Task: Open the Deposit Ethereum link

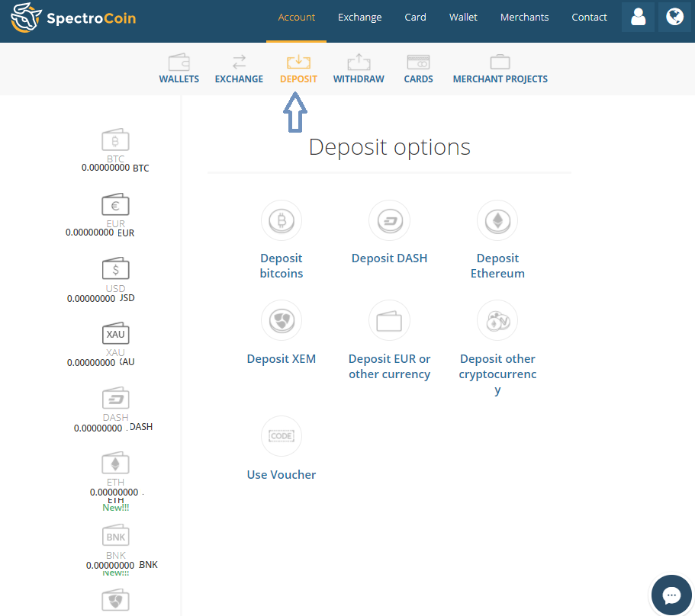Action: (497, 266)
